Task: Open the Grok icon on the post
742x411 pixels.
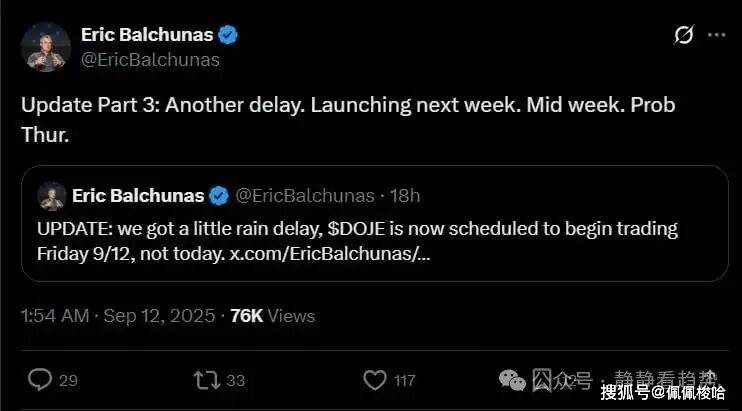Action: point(684,36)
